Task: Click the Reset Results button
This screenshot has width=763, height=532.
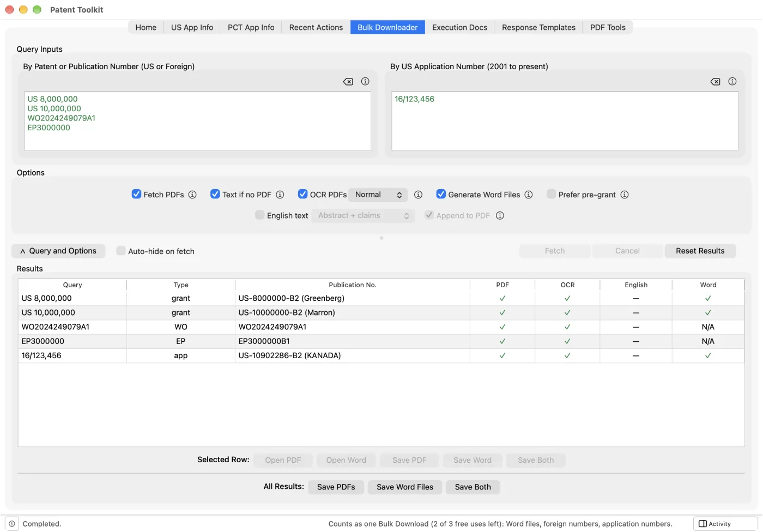Action: click(700, 251)
